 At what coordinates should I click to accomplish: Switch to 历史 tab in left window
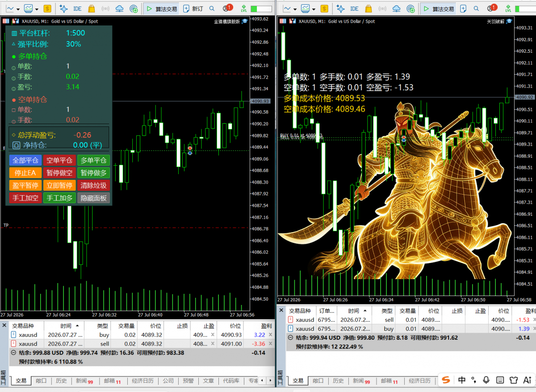tap(61, 381)
